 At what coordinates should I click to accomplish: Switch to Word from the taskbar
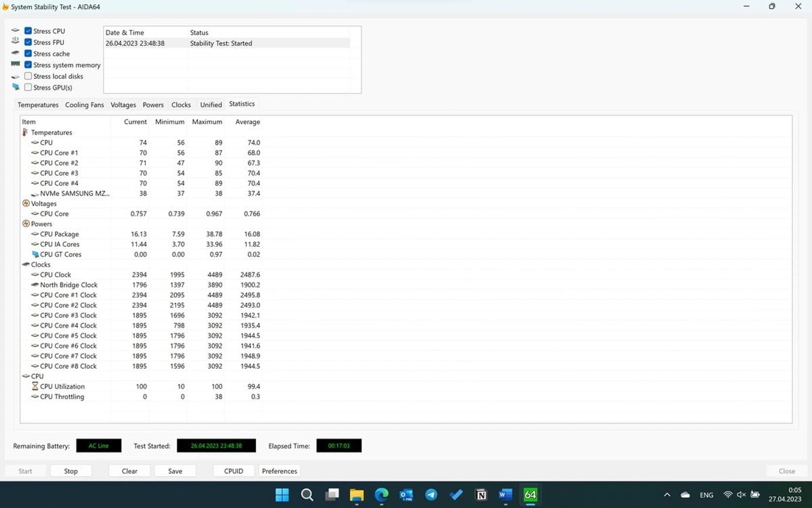point(506,494)
